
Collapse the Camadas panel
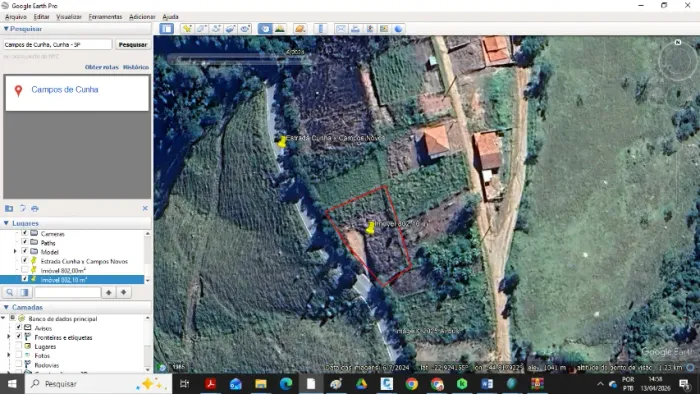point(6,307)
